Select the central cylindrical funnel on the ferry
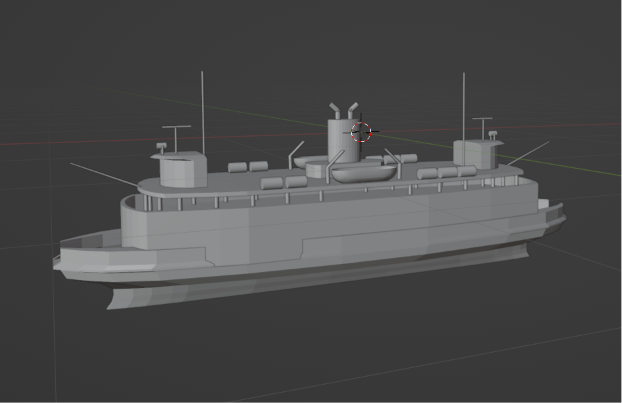This screenshot has height=403, width=622. (342, 140)
